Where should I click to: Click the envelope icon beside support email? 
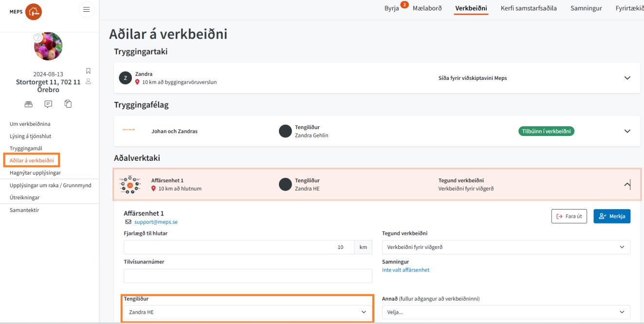pyautogui.click(x=129, y=222)
